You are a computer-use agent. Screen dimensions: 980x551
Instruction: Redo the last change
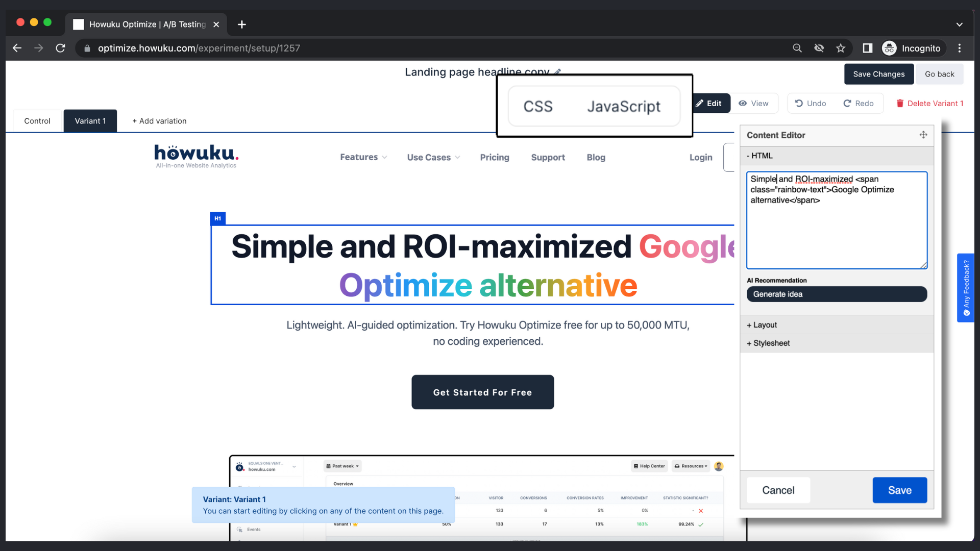tap(859, 103)
